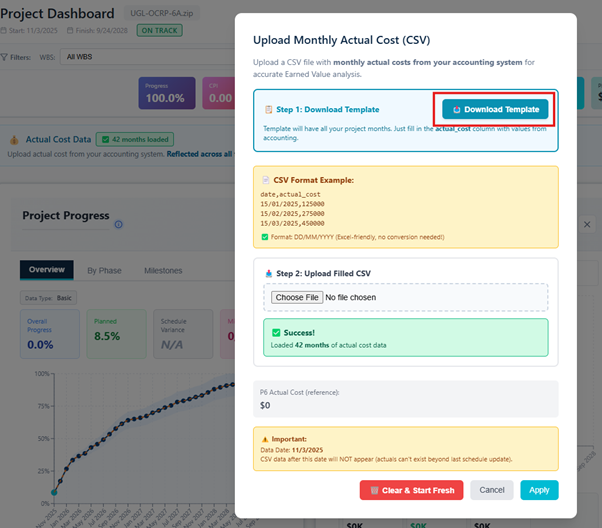The image size is (602, 528).
Task: Click the CSV Format document icon
Action: [266, 180]
